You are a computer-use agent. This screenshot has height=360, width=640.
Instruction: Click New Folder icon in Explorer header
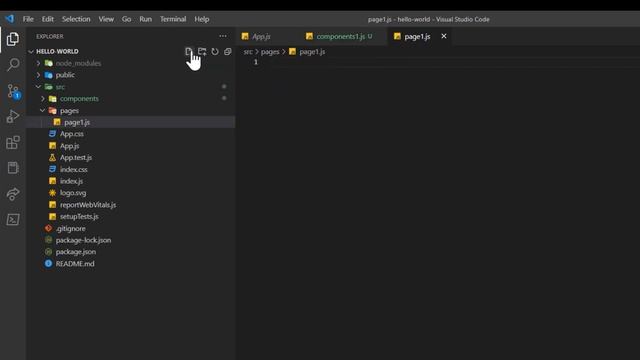point(202,51)
